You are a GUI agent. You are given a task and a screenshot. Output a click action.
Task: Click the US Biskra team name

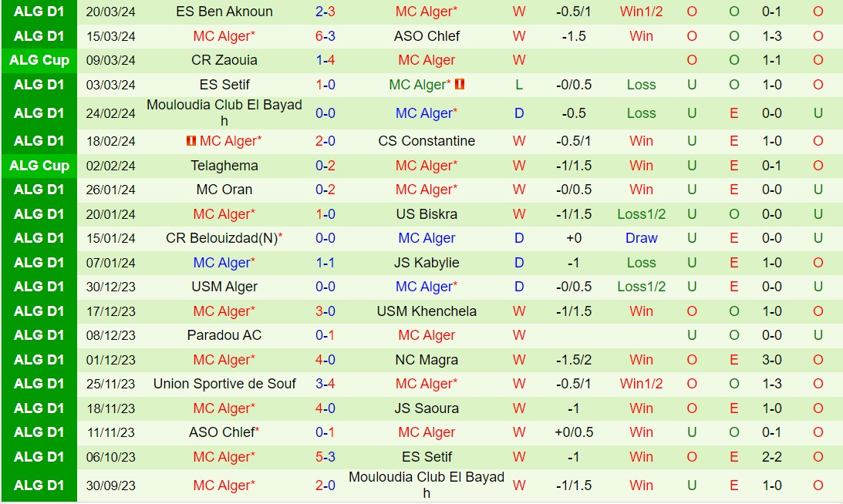[x=427, y=214]
